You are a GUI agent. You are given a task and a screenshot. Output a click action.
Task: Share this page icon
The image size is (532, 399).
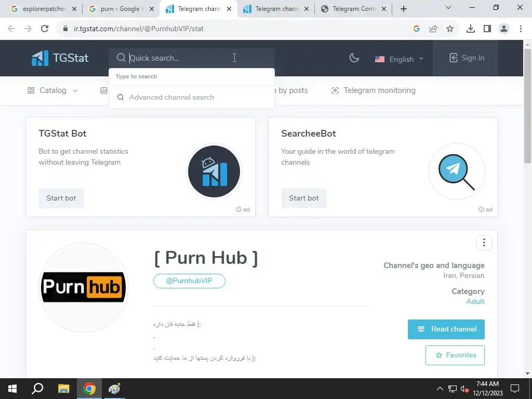(433, 29)
